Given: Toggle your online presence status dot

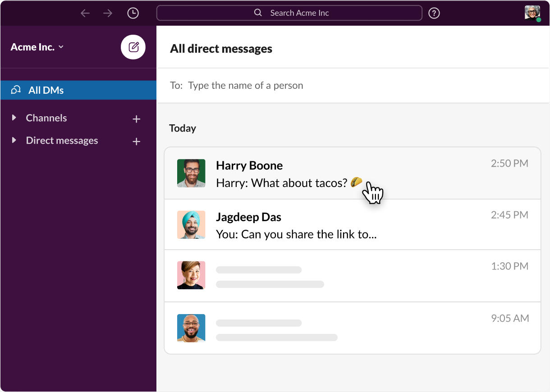Looking at the screenshot, I should pos(540,19).
